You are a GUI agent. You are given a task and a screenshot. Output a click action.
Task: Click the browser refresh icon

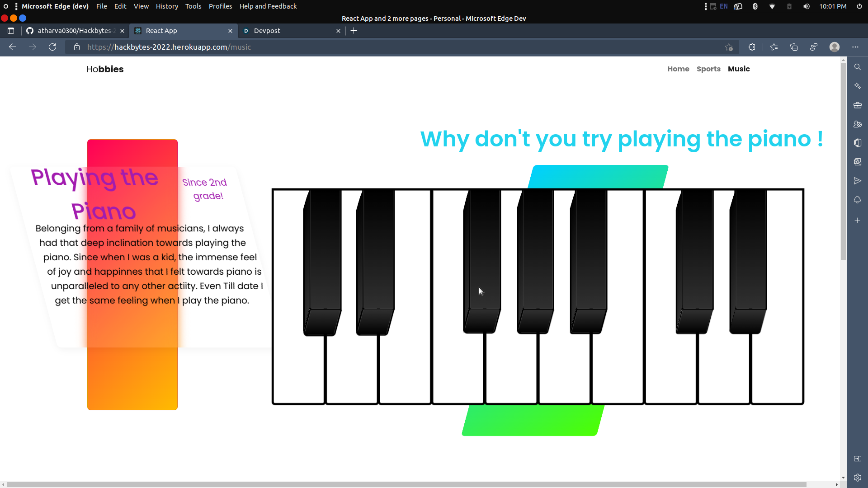tap(52, 47)
